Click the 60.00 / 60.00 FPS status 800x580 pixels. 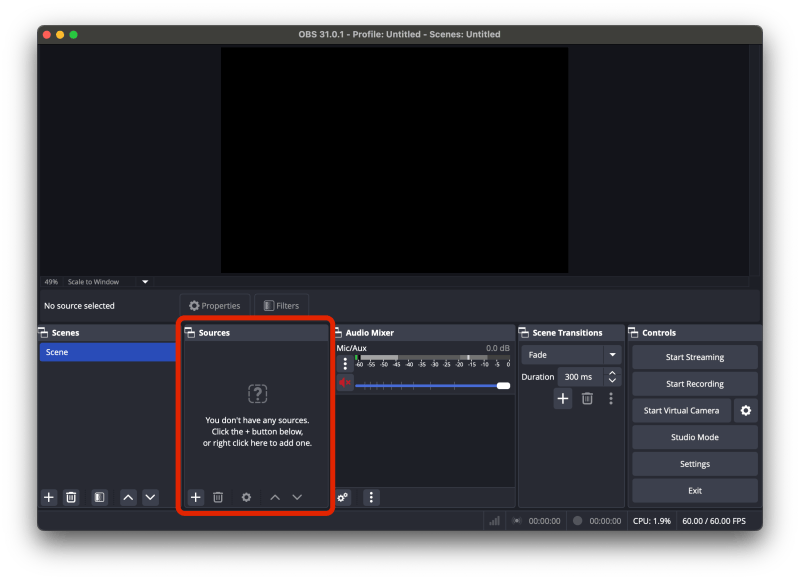tap(714, 521)
